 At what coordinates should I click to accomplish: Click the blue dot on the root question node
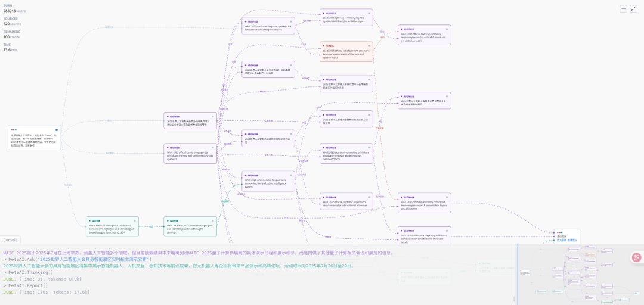[57, 129]
